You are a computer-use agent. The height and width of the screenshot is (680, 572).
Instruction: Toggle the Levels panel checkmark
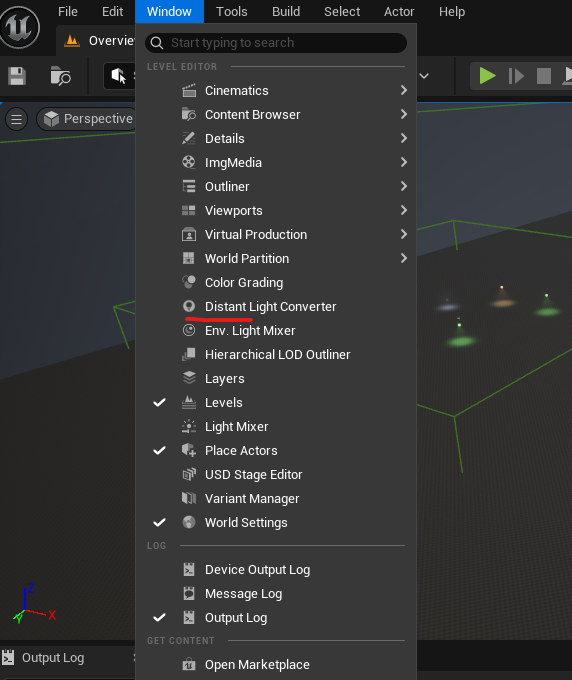point(160,402)
